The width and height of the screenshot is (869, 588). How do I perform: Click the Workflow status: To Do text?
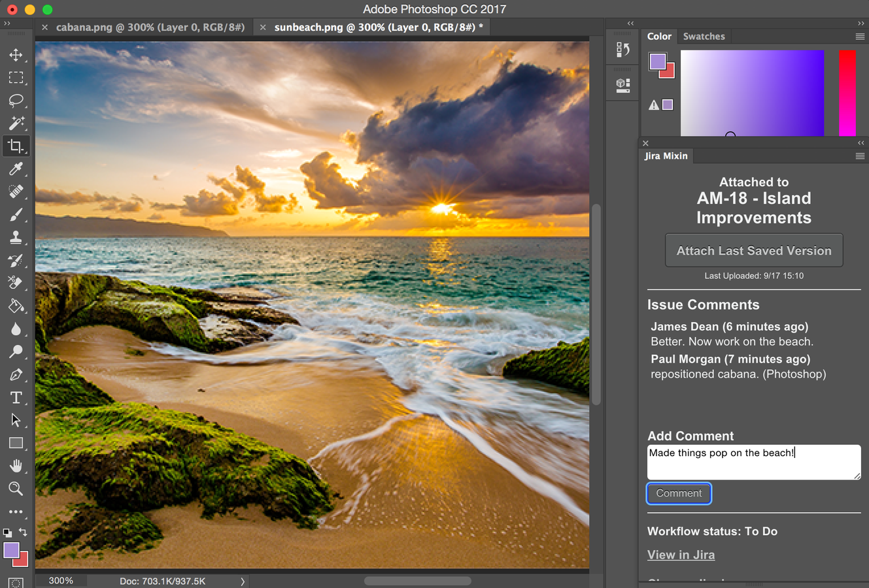[712, 531]
